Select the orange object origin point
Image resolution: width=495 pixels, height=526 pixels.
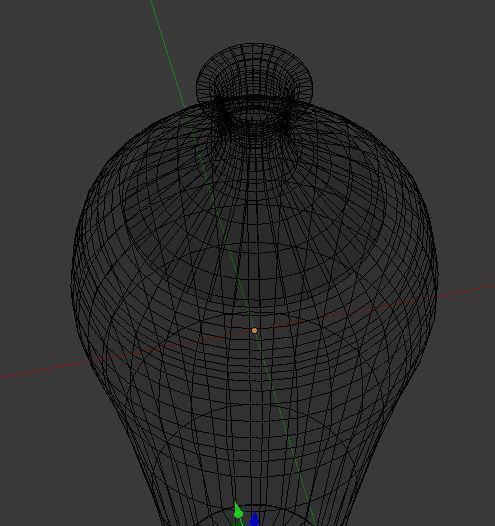254,331
